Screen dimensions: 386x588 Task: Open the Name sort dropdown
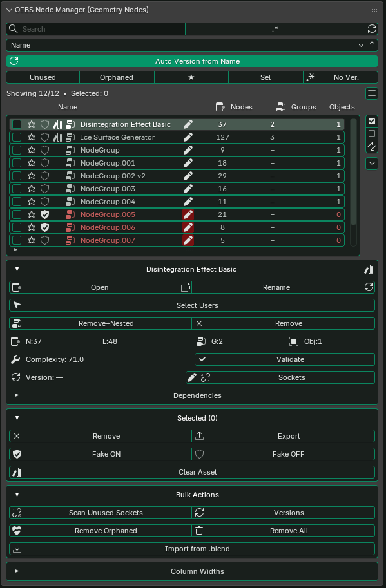coord(186,45)
